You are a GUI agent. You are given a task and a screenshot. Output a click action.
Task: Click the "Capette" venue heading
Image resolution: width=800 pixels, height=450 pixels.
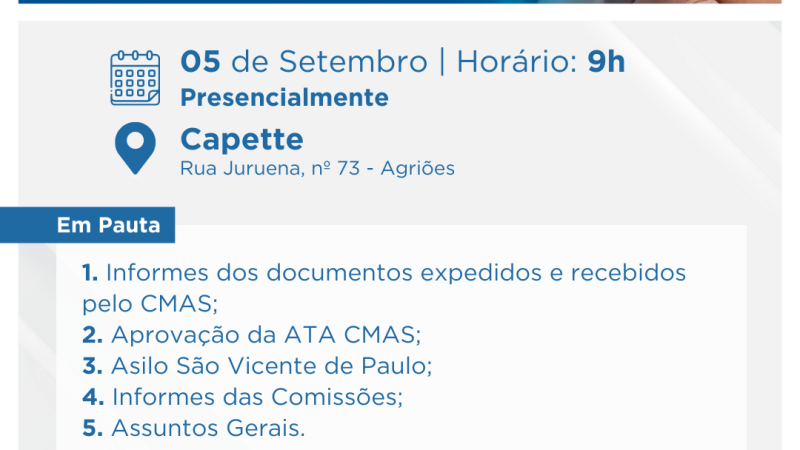tap(241, 138)
